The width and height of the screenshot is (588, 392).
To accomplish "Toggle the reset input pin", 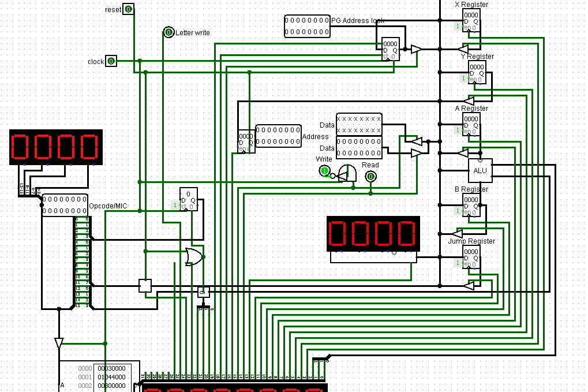I will pos(129,9).
